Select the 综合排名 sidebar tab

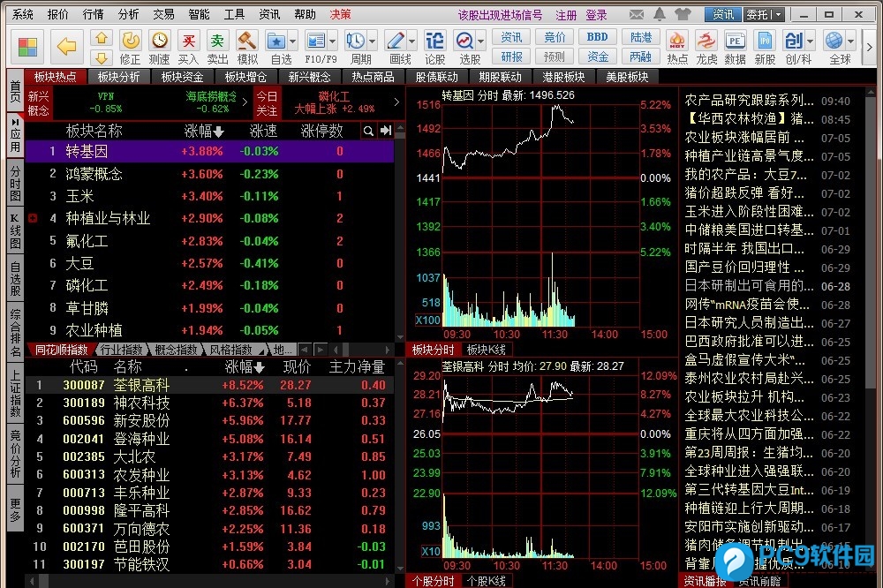tap(15, 332)
